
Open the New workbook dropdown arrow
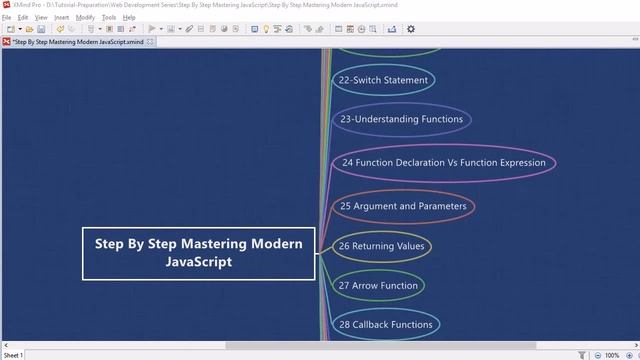(x=20, y=29)
